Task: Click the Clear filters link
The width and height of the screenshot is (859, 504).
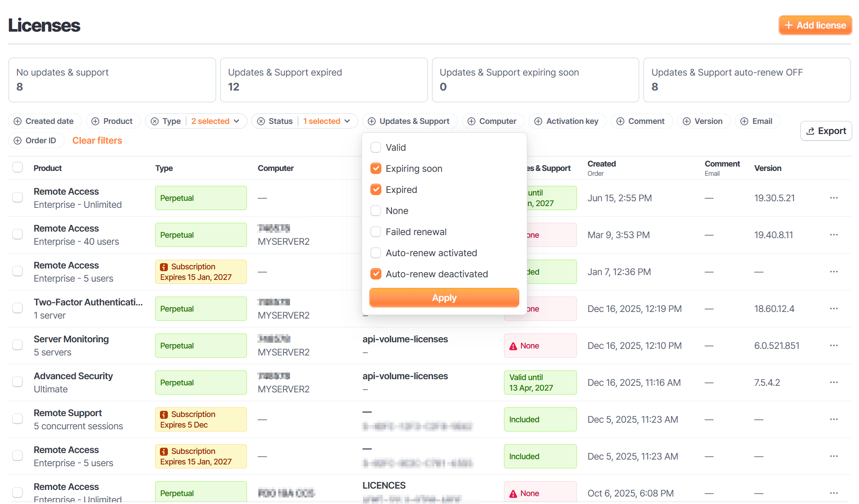Action: click(x=97, y=141)
